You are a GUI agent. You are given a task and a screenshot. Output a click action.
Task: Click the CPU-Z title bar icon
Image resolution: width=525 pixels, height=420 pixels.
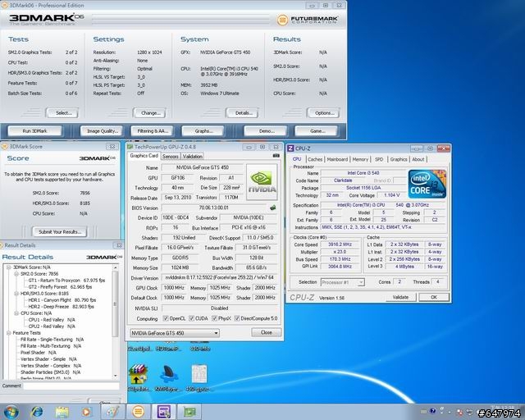pos(290,148)
